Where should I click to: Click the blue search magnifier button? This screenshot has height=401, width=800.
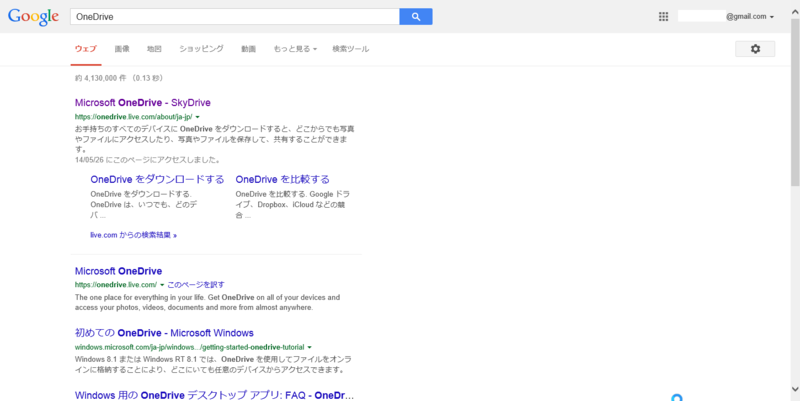[x=416, y=16]
